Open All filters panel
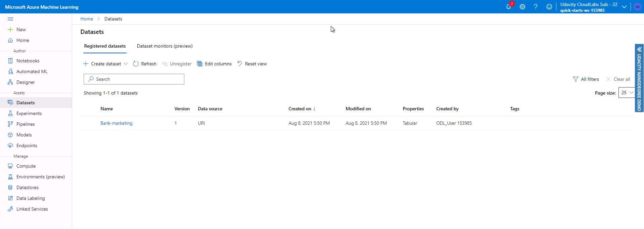Viewport: 644px width, 229px height. pos(586,79)
